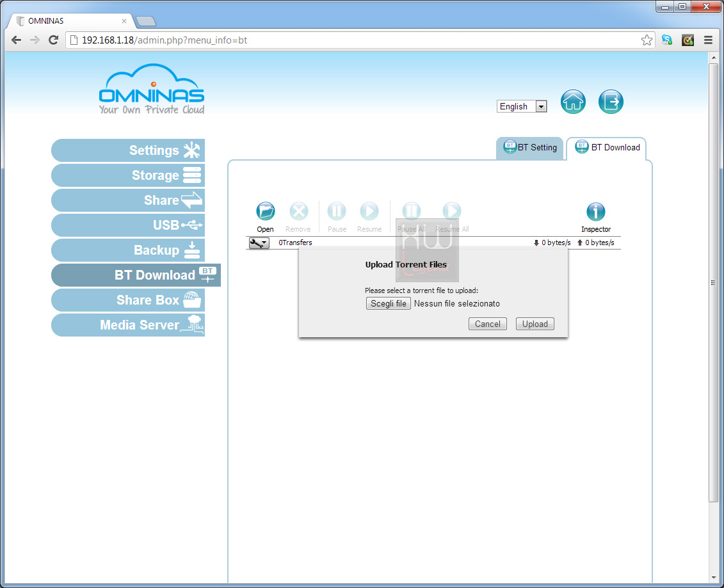Click the upload speed 0 bytes/s indicator
Viewport: 724px width, 588px height.
pyautogui.click(x=595, y=242)
